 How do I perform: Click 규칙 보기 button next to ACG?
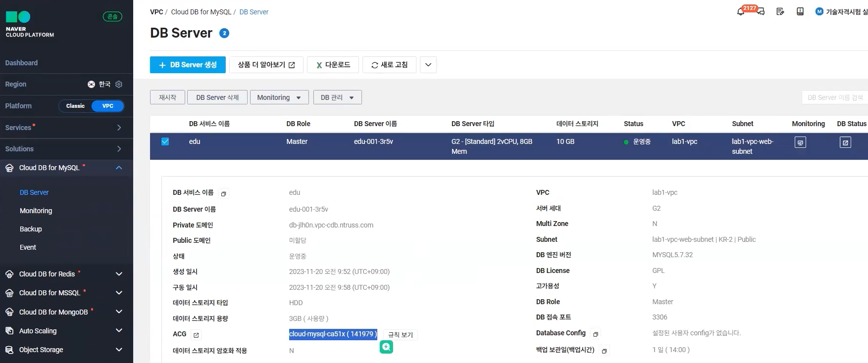click(x=401, y=335)
